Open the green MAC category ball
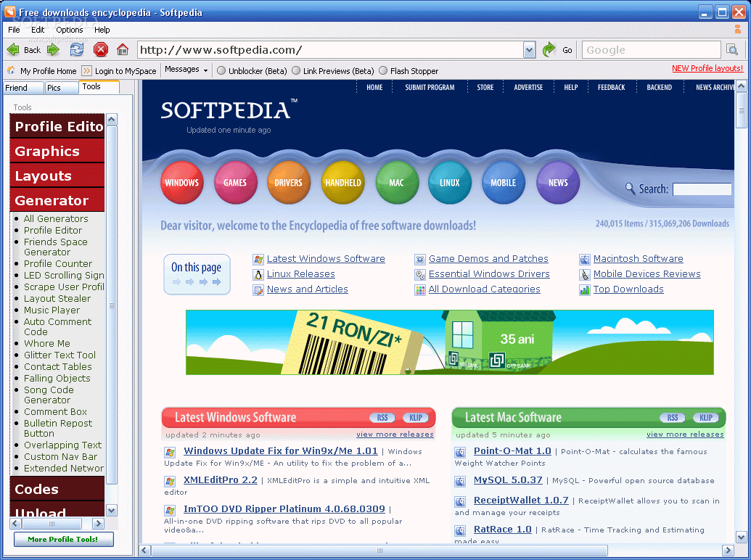The height and width of the screenshot is (560, 751). coord(397,182)
